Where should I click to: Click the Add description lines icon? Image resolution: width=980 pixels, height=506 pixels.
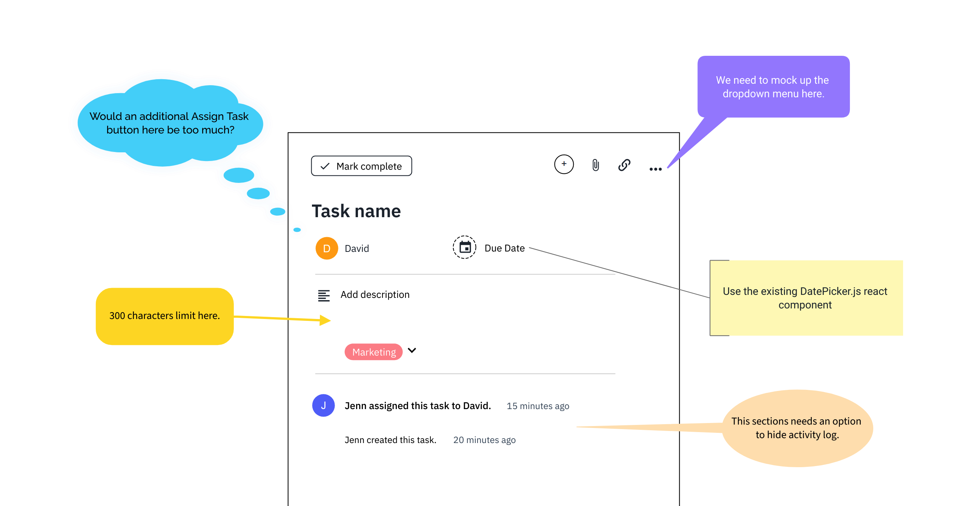pos(323,294)
